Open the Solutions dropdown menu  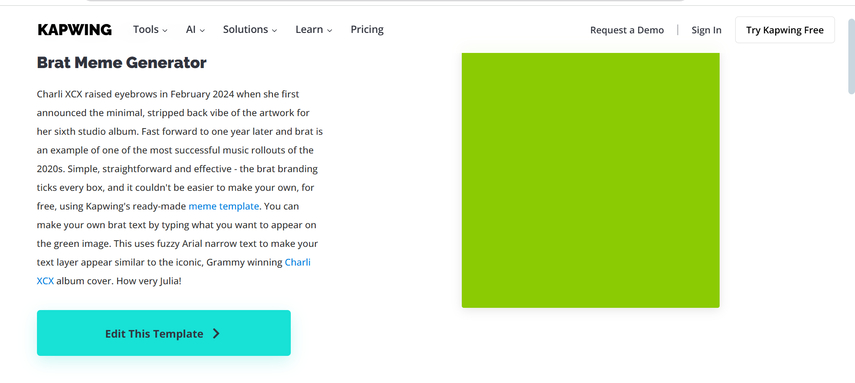point(250,29)
